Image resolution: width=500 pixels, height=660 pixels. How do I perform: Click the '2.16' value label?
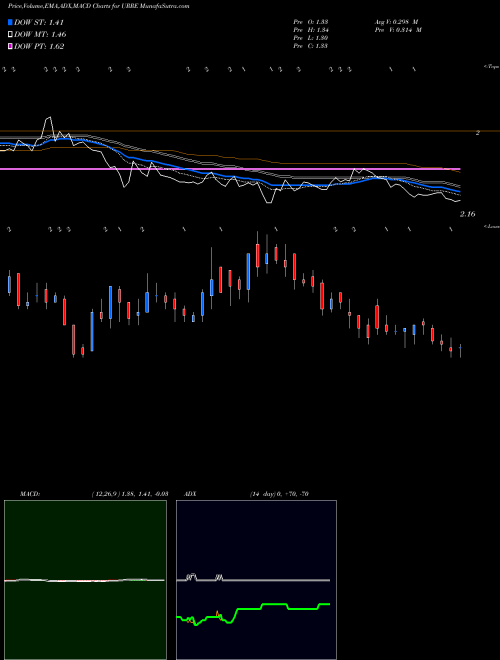(468, 214)
